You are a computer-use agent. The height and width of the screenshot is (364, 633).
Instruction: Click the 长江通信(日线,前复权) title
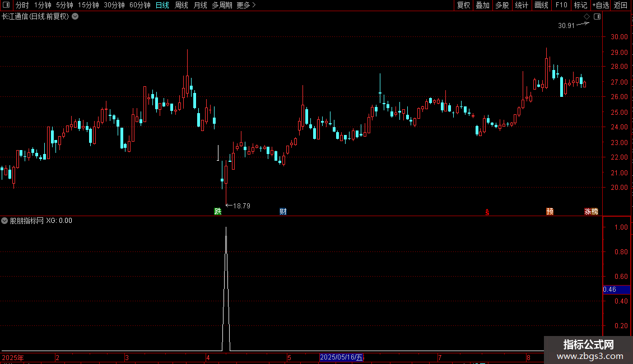(x=35, y=17)
